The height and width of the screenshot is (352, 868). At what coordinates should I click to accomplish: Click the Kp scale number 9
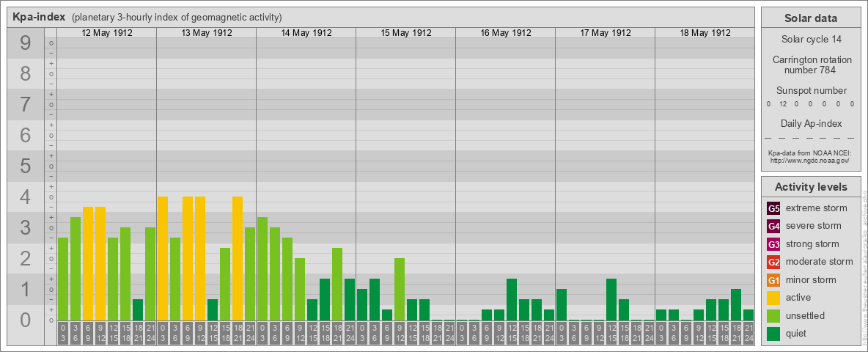26,43
